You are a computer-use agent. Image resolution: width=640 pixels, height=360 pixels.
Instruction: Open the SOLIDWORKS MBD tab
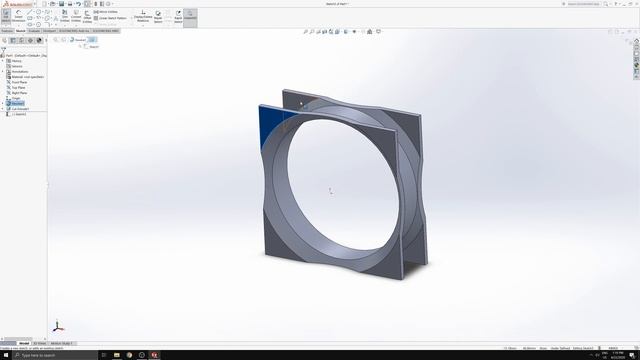pos(105,31)
